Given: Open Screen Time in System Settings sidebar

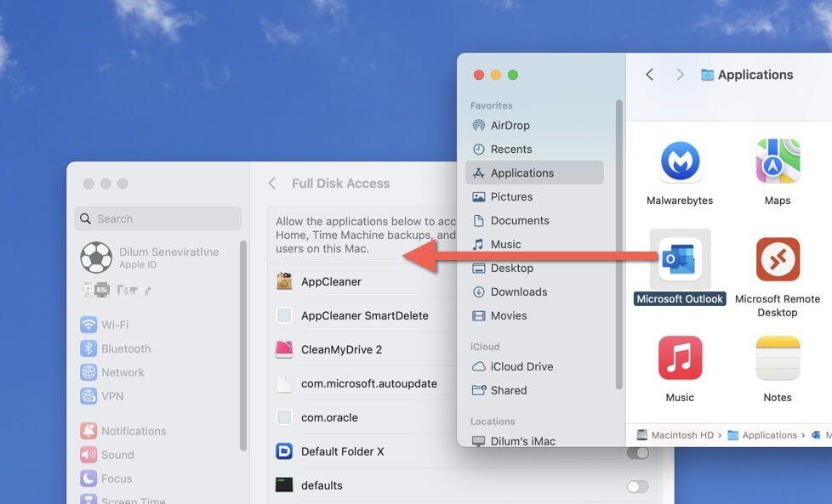Looking at the screenshot, I should point(123,499).
